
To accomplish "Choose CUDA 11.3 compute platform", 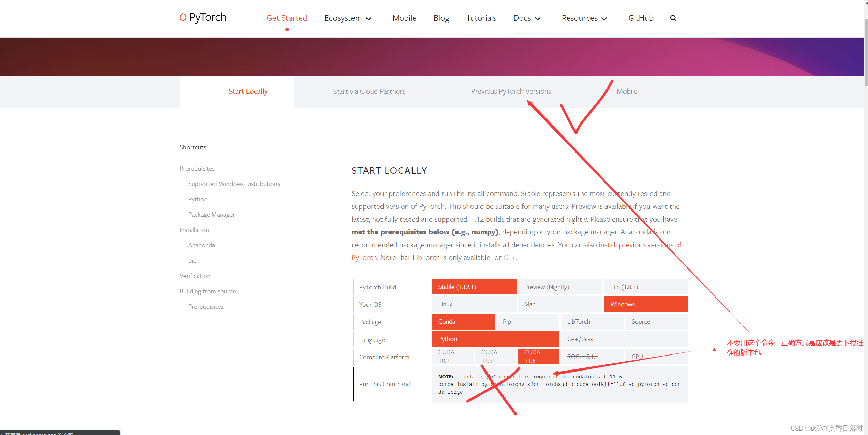I will click(x=495, y=357).
